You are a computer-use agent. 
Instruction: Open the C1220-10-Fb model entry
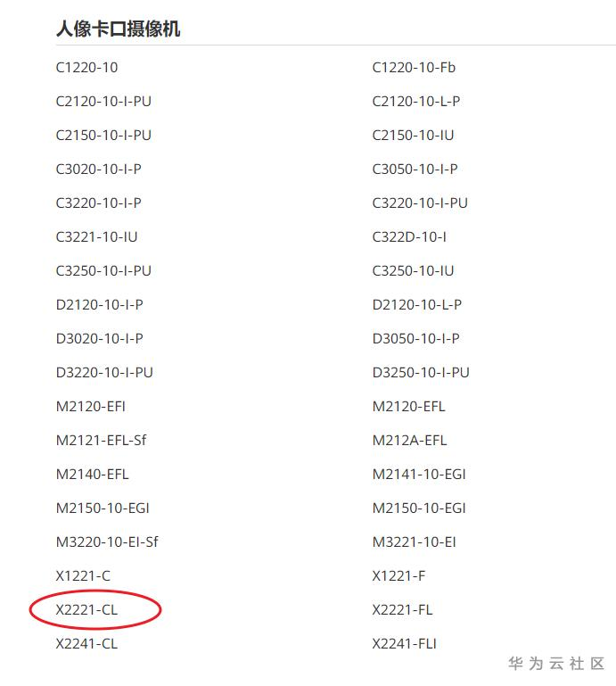pos(414,68)
